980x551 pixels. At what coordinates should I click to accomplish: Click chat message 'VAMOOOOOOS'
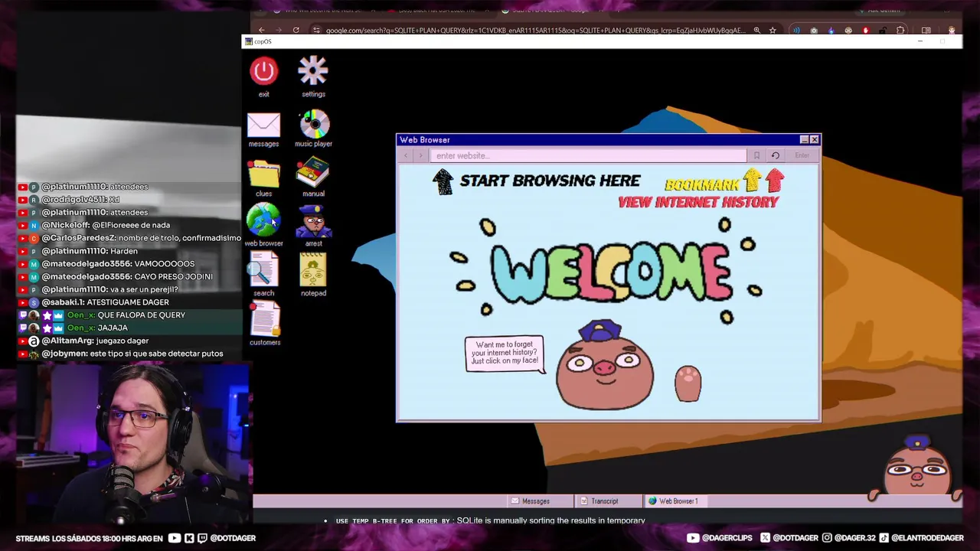click(164, 263)
